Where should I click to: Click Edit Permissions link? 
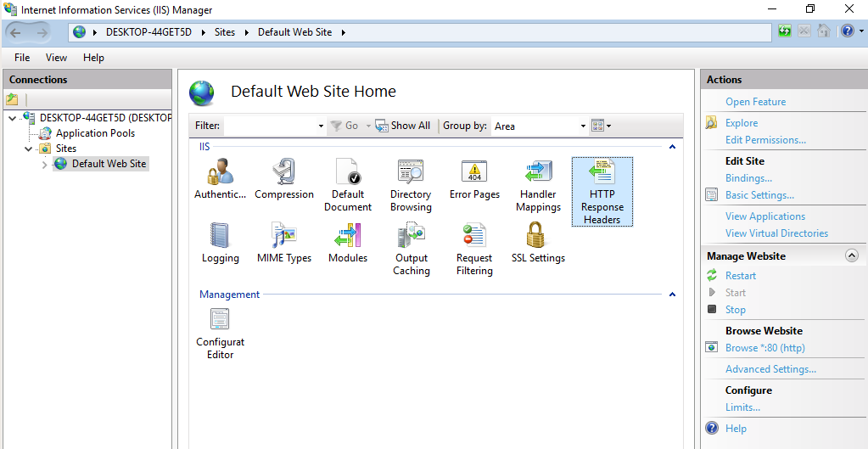[765, 140]
